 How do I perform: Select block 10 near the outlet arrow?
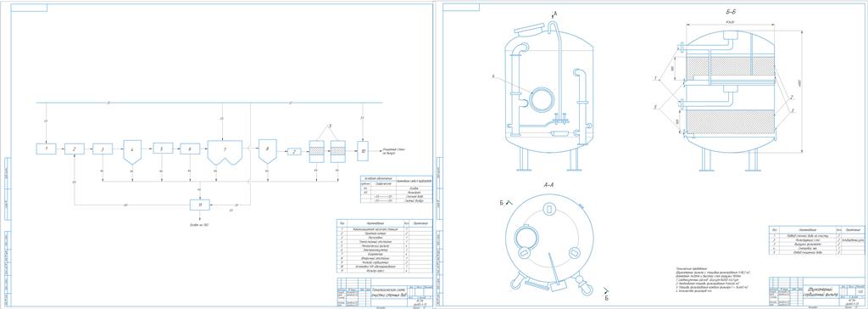[x=363, y=151]
